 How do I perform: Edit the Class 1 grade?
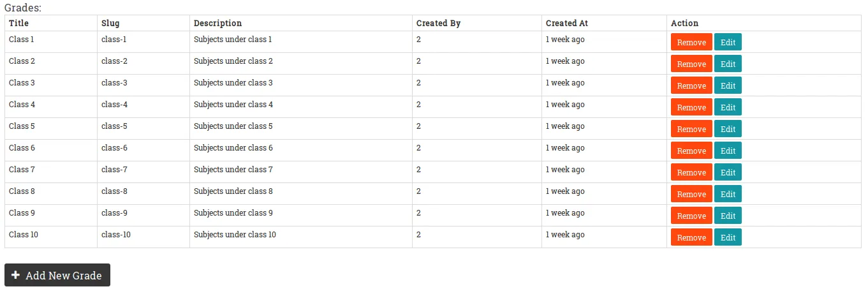[x=728, y=42]
